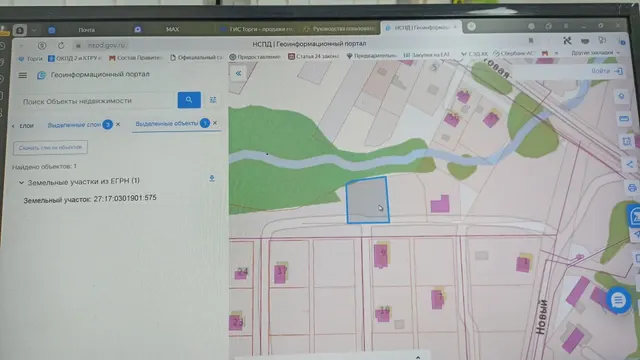Expand the 'Другие закладки' bookmarks dropdown

tap(595, 53)
